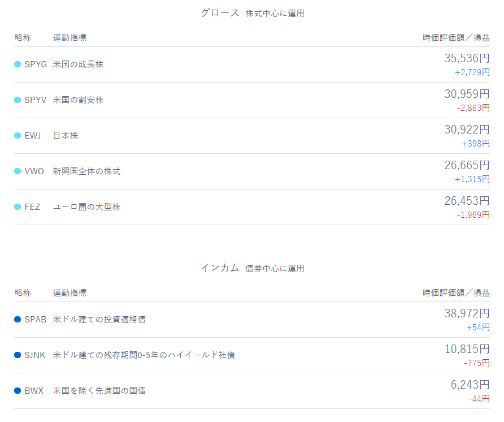Click the dark blue dot beside SJNK
This screenshot has width=504, height=422.
18,355
